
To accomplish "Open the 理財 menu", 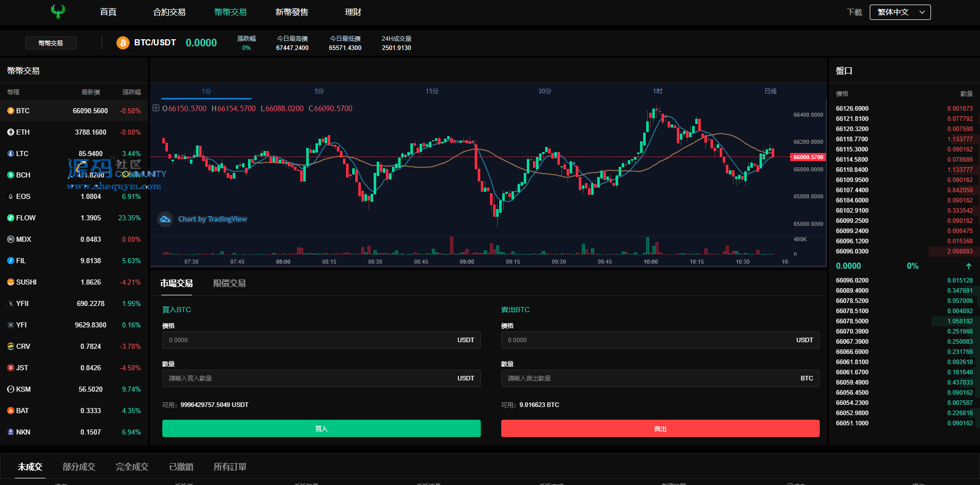I will 353,12.
